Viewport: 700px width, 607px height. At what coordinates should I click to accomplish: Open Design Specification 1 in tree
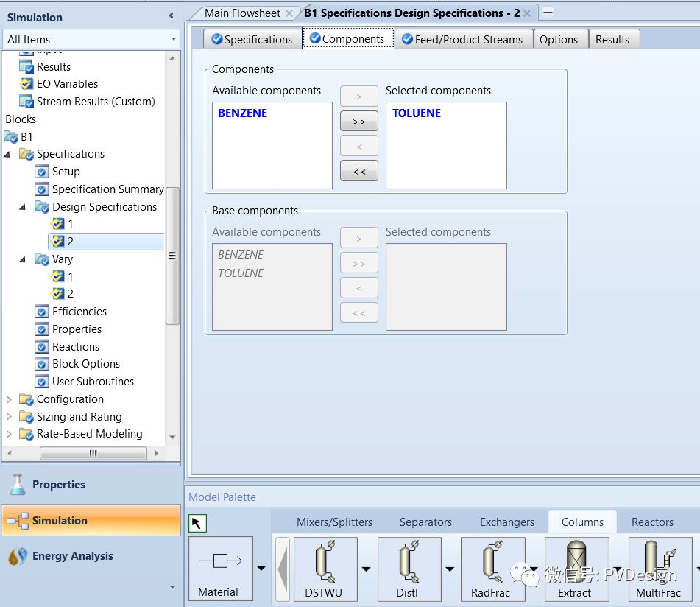(70, 224)
